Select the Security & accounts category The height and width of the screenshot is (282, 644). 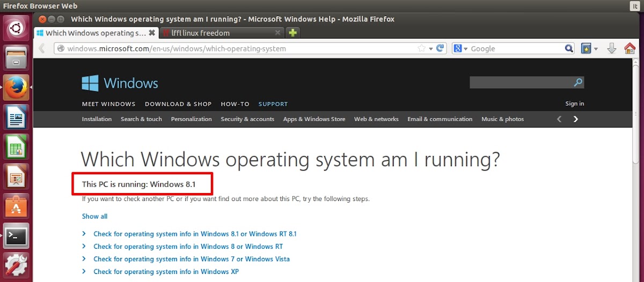click(x=247, y=119)
